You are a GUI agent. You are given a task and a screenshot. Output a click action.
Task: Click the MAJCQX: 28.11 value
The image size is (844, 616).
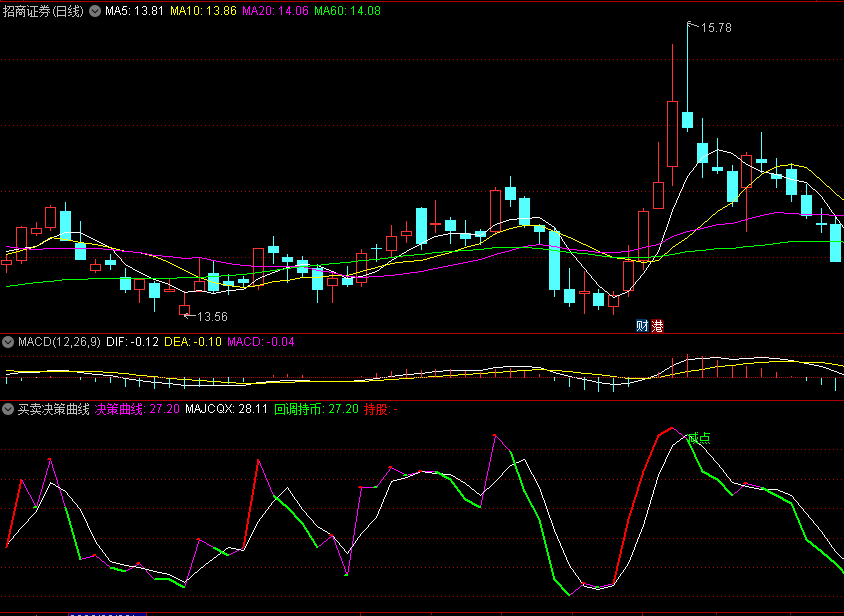point(227,409)
